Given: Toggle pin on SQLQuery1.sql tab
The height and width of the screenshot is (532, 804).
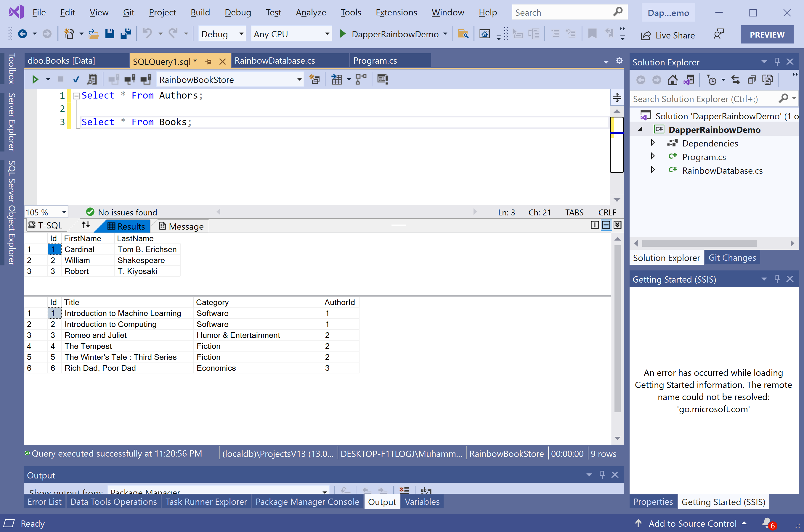Looking at the screenshot, I should coord(208,62).
